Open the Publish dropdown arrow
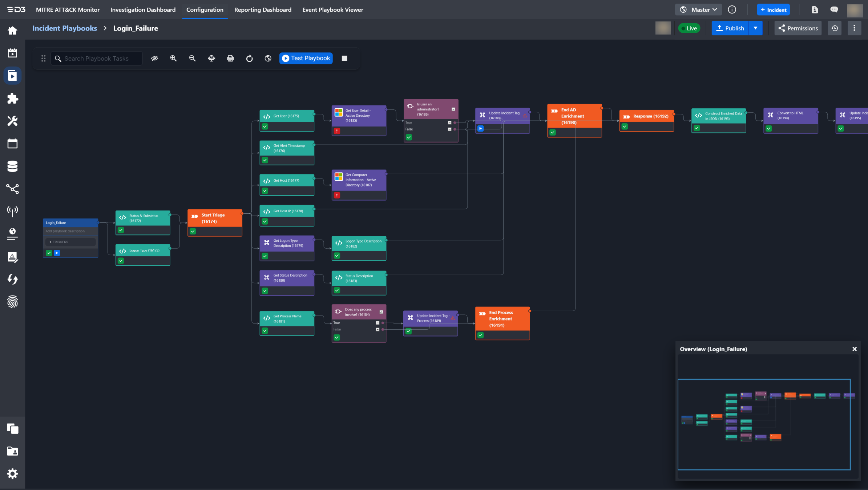Viewport: 868px width, 490px height. click(x=755, y=28)
